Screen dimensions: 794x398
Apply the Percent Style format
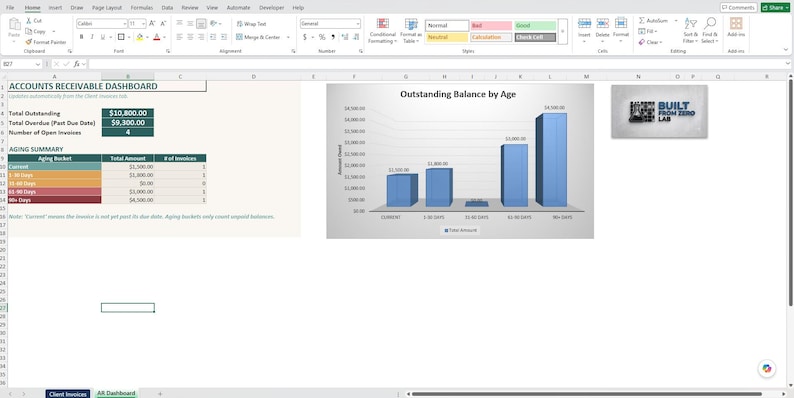tap(322, 37)
